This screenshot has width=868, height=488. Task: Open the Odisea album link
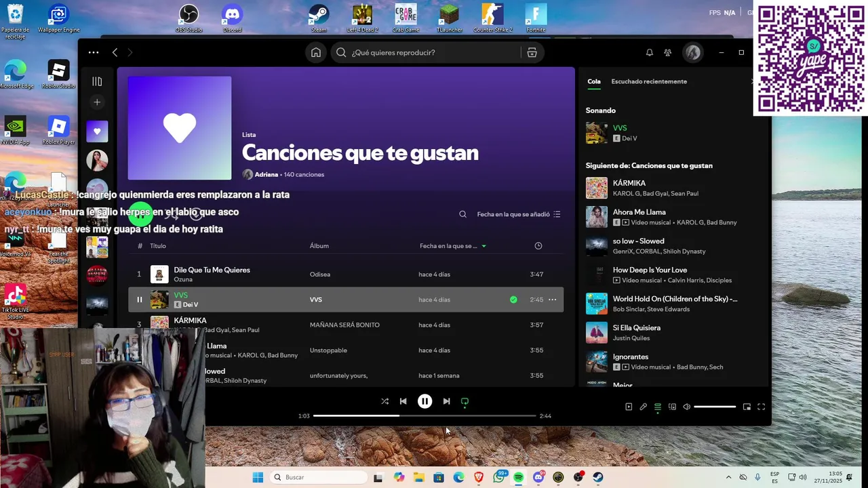[320, 274]
